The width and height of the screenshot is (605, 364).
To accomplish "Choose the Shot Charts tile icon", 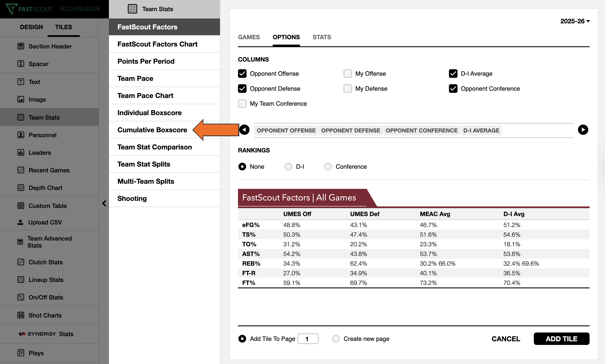I will point(21,315).
